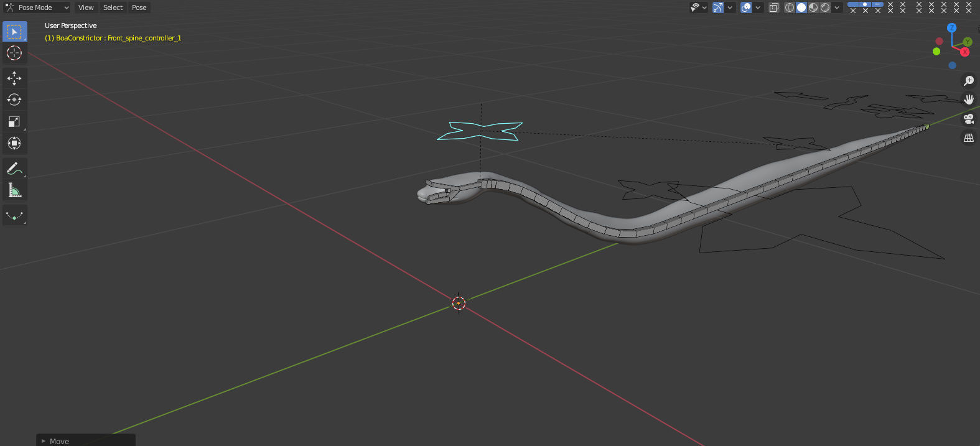Snap view to the dim red negative X axis
980x446 pixels.
tap(939, 41)
